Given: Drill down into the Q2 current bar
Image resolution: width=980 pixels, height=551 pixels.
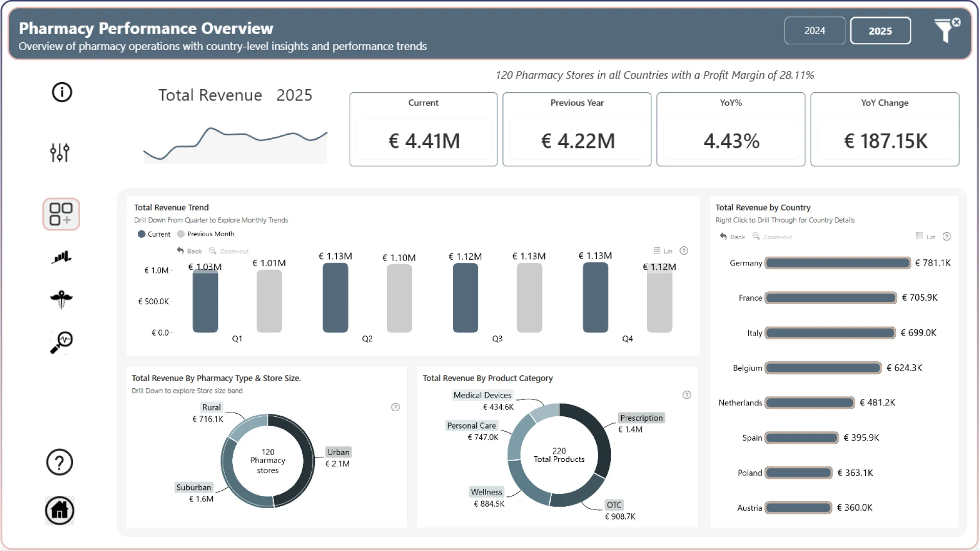Looking at the screenshot, I should (335, 298).
